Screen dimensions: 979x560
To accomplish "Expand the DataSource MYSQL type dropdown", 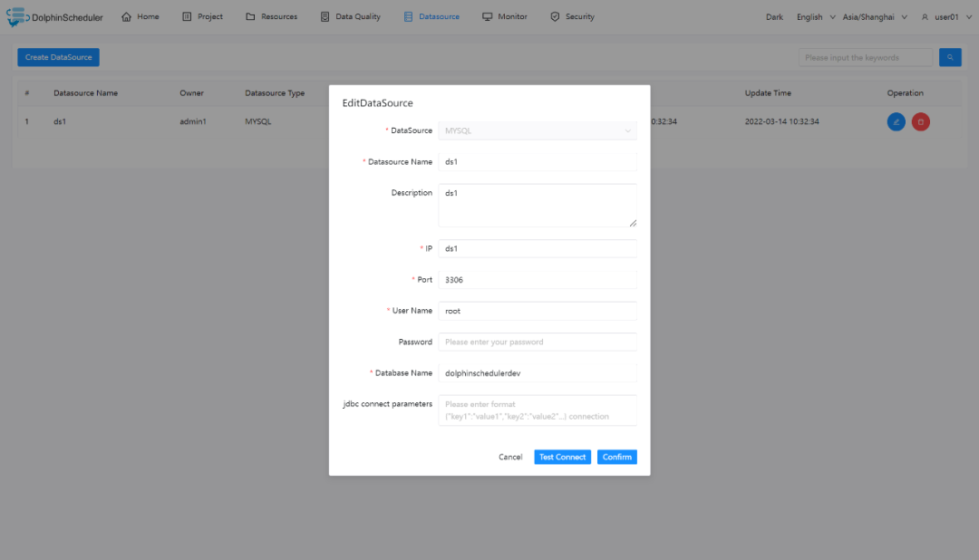I will 538,130.
